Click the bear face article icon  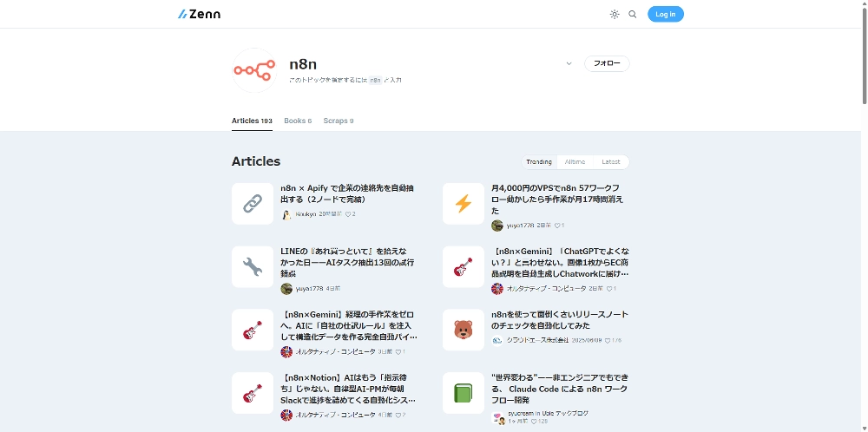(464, 330)
